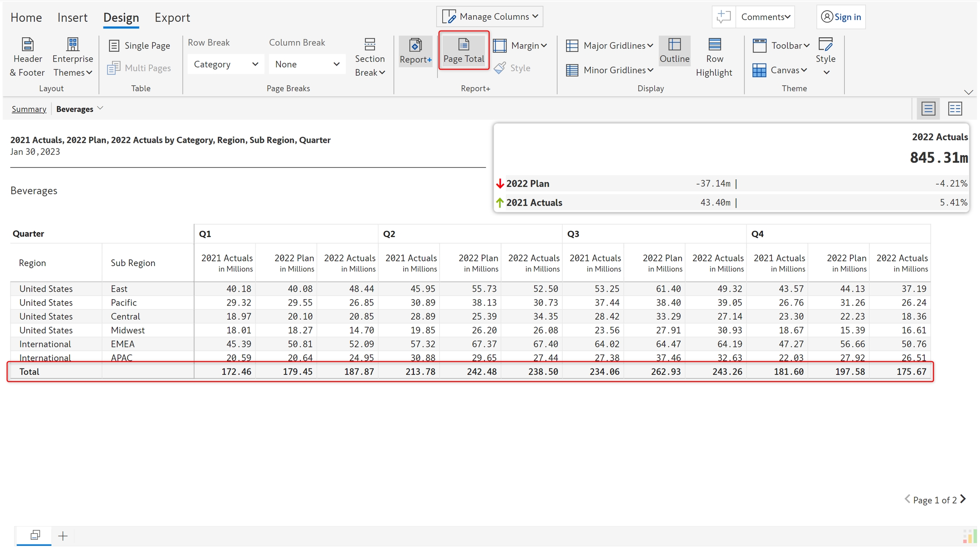Switch to the Export tab
Image resolution: width=980 pixels, height=550 pixels.
coord(172,17)
